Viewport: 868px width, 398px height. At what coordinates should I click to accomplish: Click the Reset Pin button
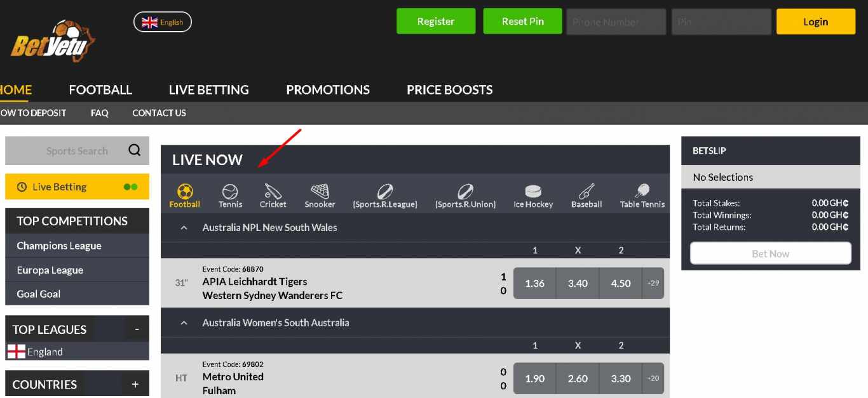[523, 21]
